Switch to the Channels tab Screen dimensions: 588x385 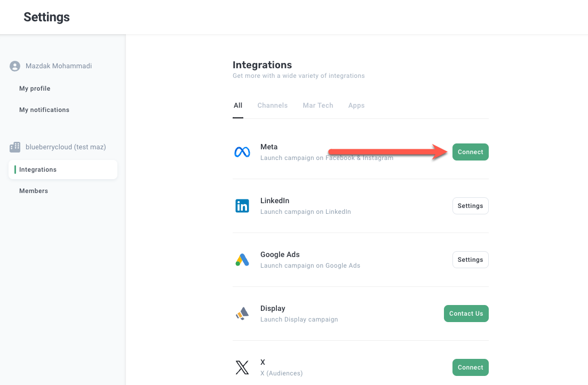point(272,106)
